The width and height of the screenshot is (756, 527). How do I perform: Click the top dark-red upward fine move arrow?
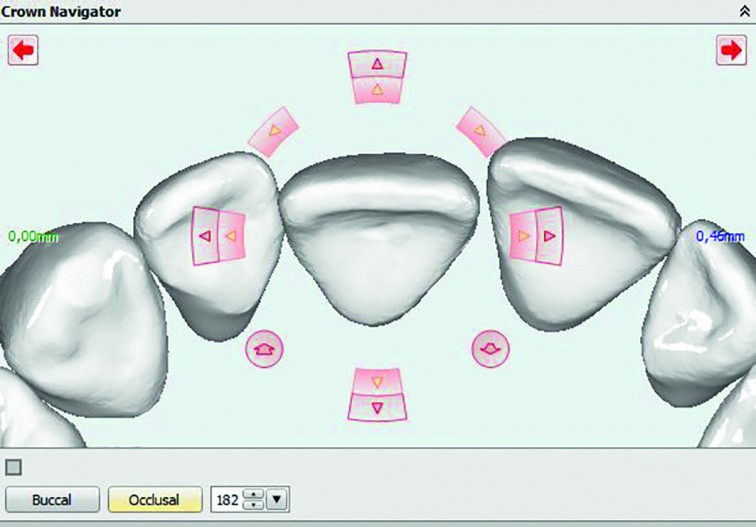[378, 64]
